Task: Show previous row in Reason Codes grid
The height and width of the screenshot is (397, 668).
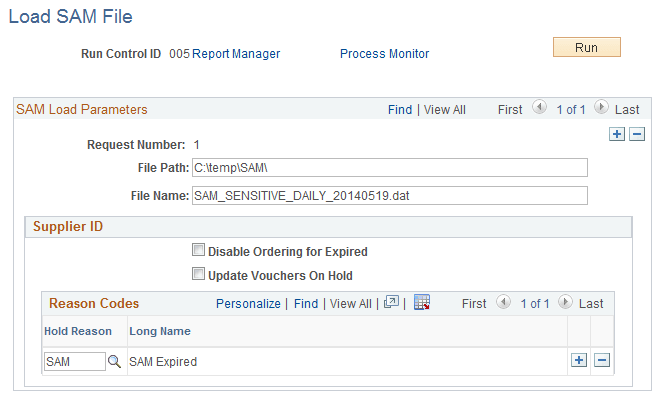Action: (504, 302)
